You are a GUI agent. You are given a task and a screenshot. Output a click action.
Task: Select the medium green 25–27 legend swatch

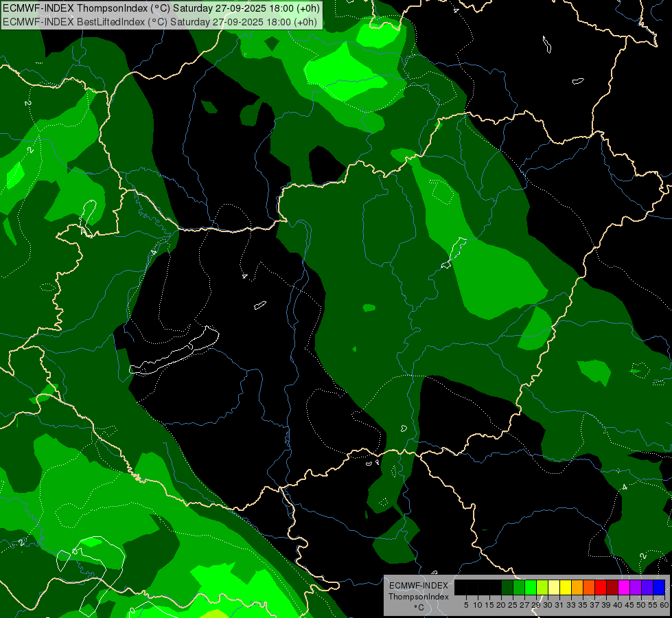tap(519, 587)
